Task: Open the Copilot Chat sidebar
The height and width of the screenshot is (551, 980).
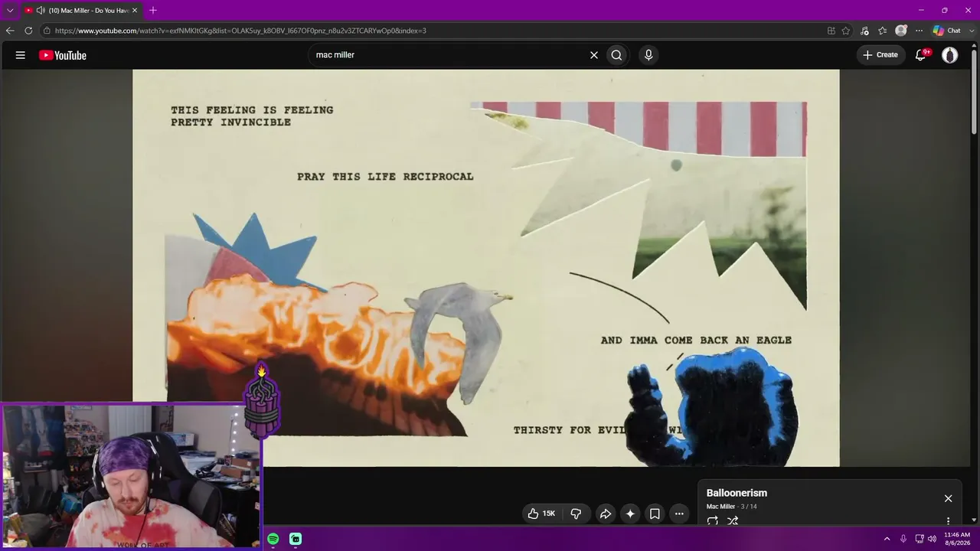Action: coord(947,31)
